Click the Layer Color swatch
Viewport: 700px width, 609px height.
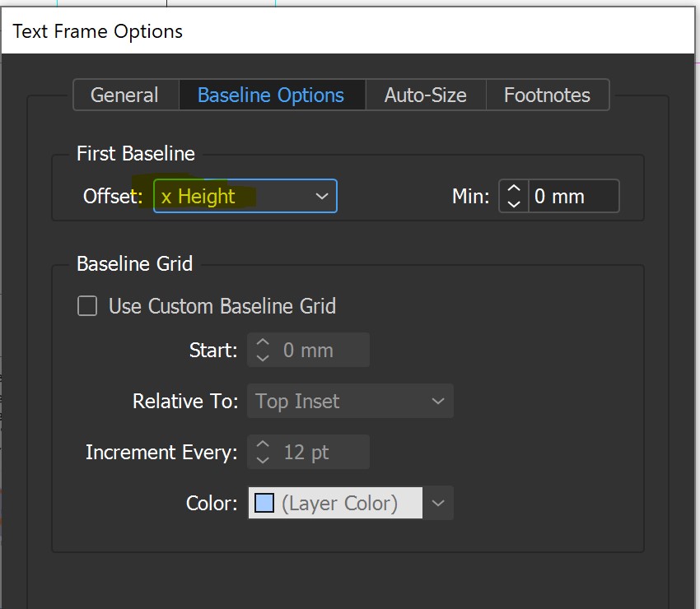[264, 503]
